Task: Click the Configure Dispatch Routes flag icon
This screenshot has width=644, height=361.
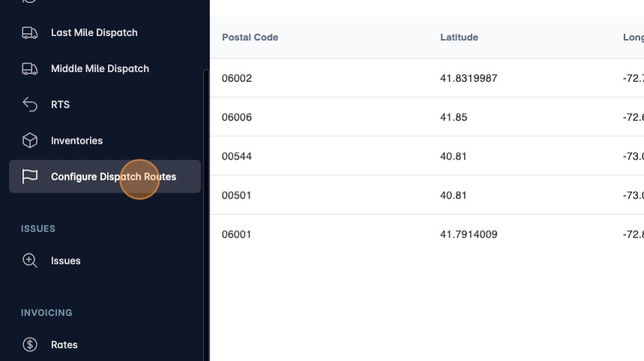Action: (30, 177)
